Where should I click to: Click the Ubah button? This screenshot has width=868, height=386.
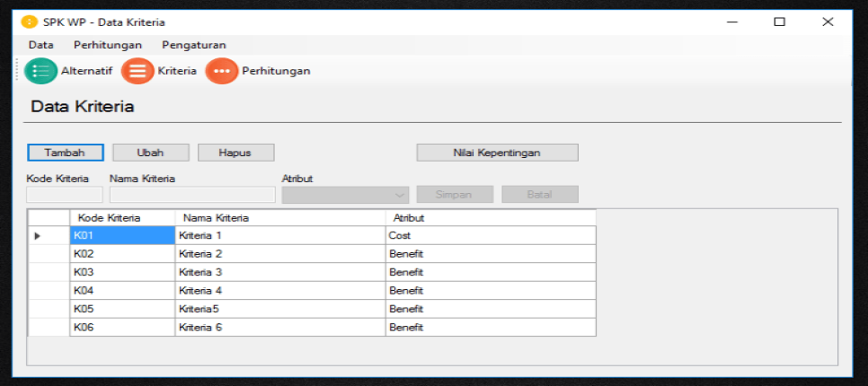click(x=151, y=153)
